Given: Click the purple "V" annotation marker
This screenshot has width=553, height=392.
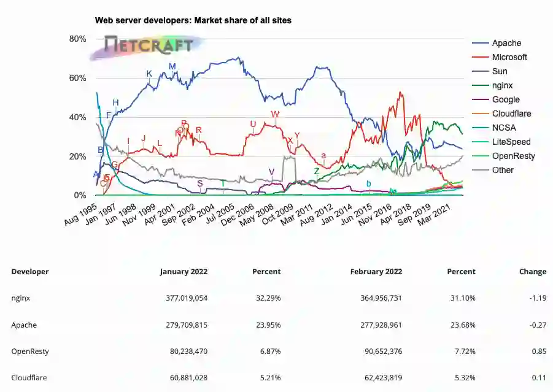Looking at the screenshot, I should point(271,171).
